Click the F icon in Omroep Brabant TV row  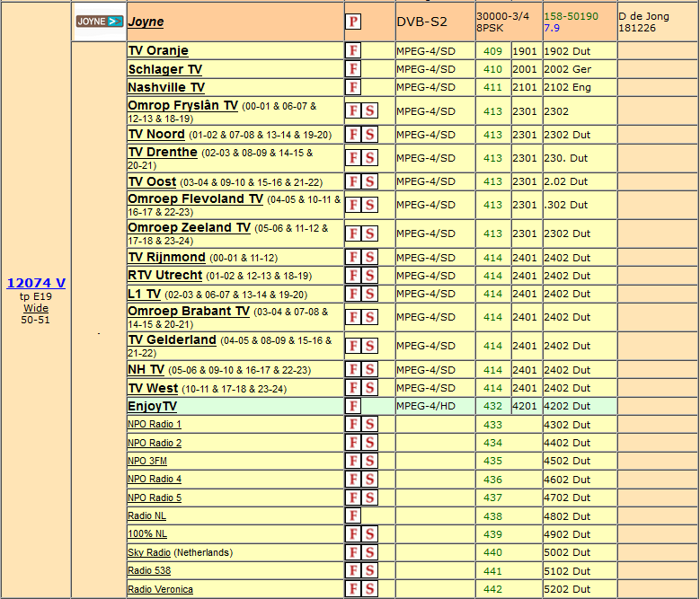point(353,317)
